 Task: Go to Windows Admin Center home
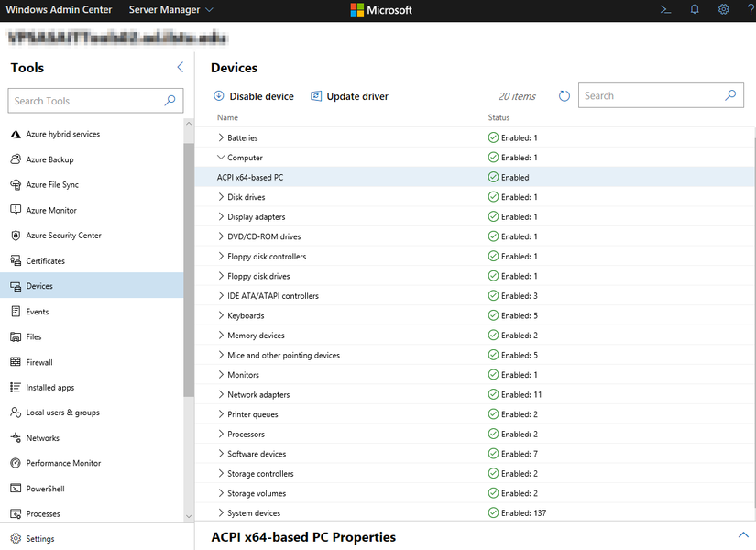pyautogui.click(x=59, y=10)
